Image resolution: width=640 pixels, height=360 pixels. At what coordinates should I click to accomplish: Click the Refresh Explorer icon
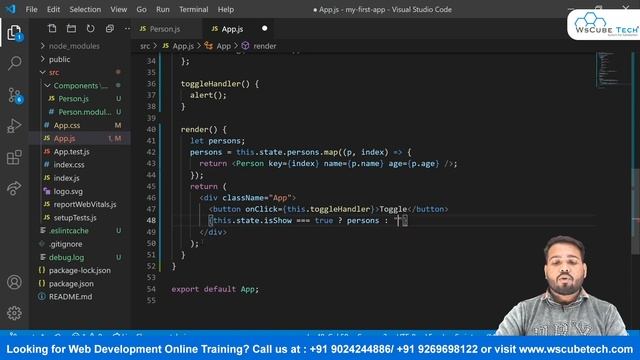click(91, 29)
